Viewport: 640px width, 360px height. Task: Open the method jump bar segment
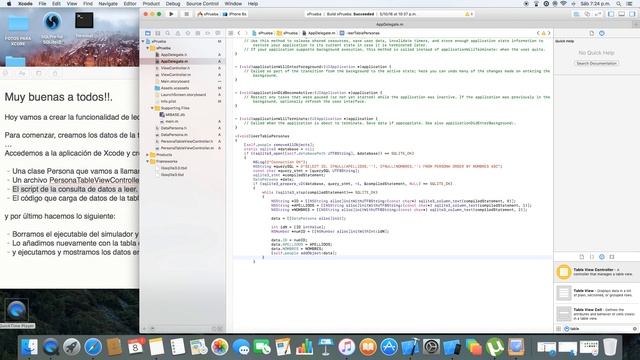(360, 33)
